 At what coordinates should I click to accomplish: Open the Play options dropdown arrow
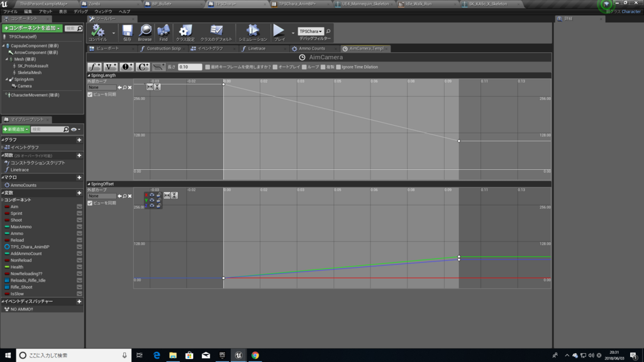click(x=293, y=33)
